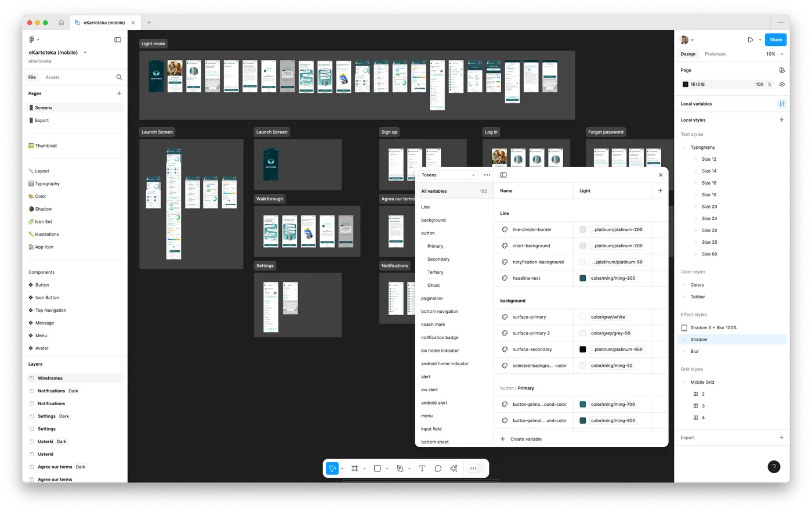Screen dimensions: 812x512
Task: Click headline-text ming-800 color swatch
Action: [582, 278]
